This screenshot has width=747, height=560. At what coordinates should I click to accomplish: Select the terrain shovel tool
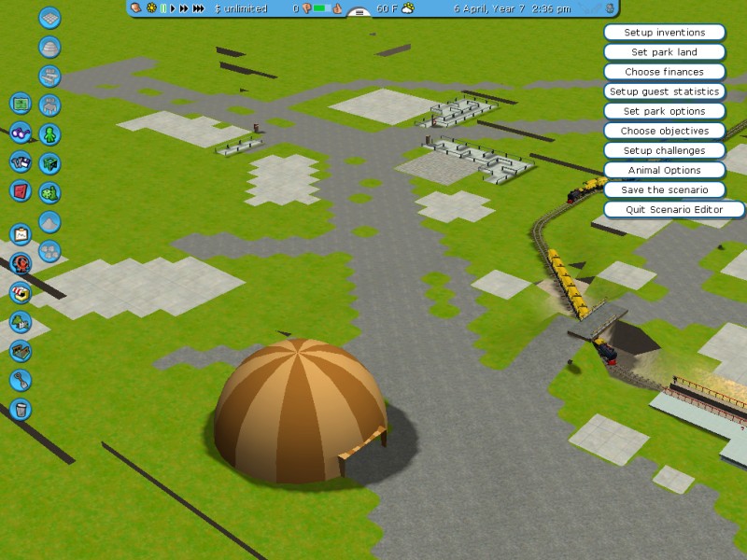coord(21,381)
